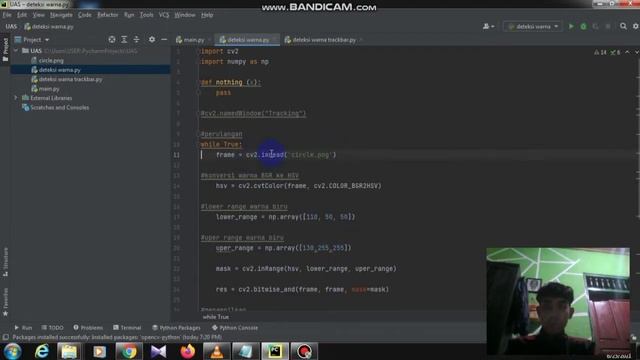Select the deteksi warna.py editor tab
This screenshot has width=640, height=360.
pos(247,40)
